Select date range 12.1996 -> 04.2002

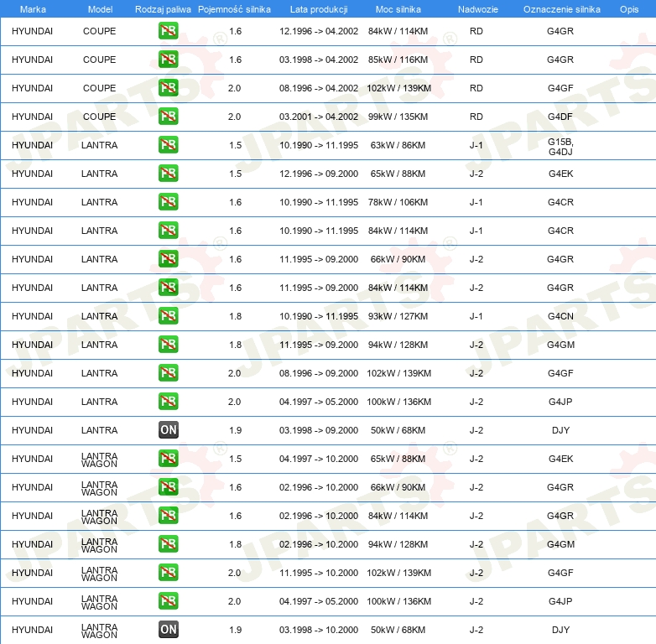(319, 31)
